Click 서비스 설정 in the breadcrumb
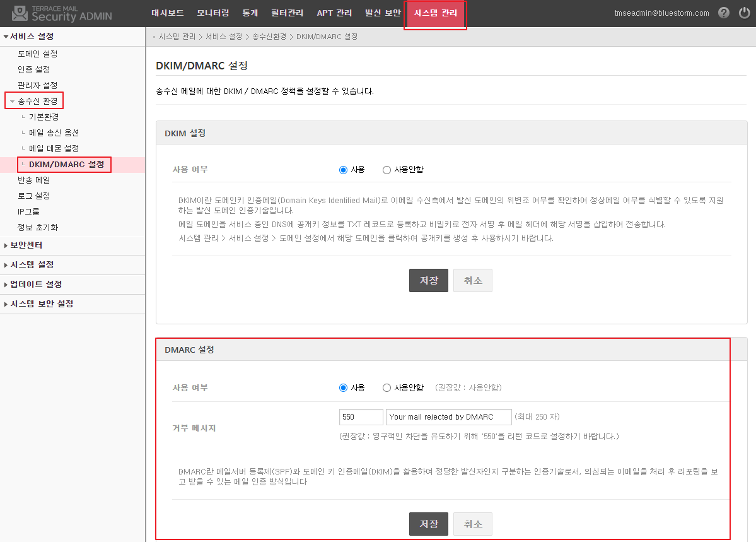This screenshot has height=542, width=756. tap(224, 37)
